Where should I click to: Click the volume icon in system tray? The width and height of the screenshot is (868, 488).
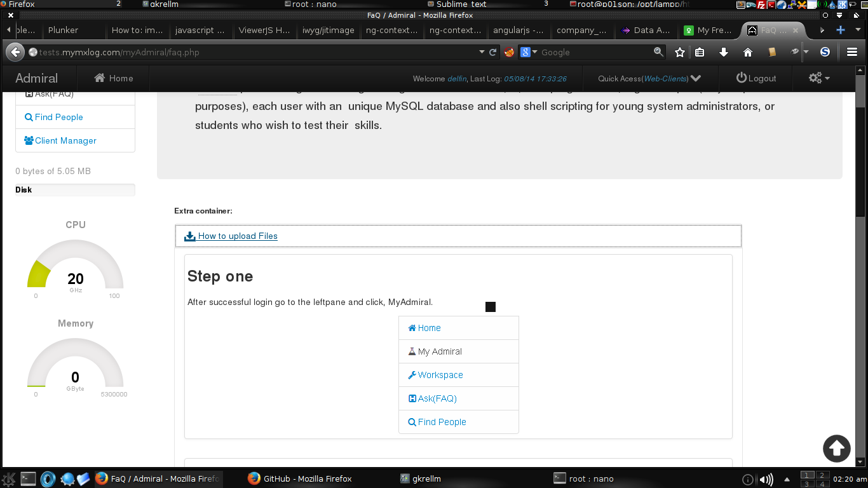coord(766,479)
